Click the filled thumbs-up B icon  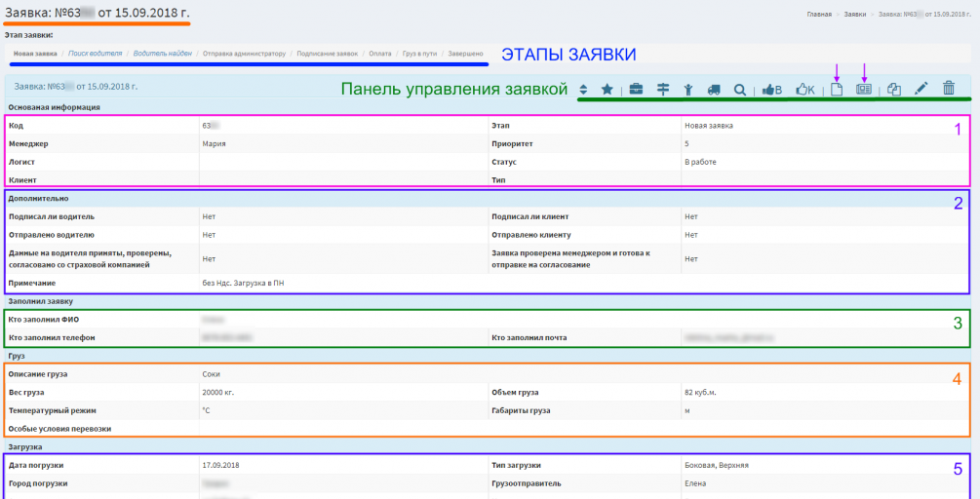(772, 90)
